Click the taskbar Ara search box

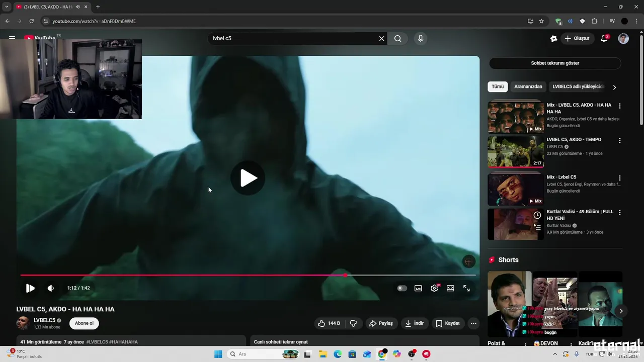click(263, 354)
